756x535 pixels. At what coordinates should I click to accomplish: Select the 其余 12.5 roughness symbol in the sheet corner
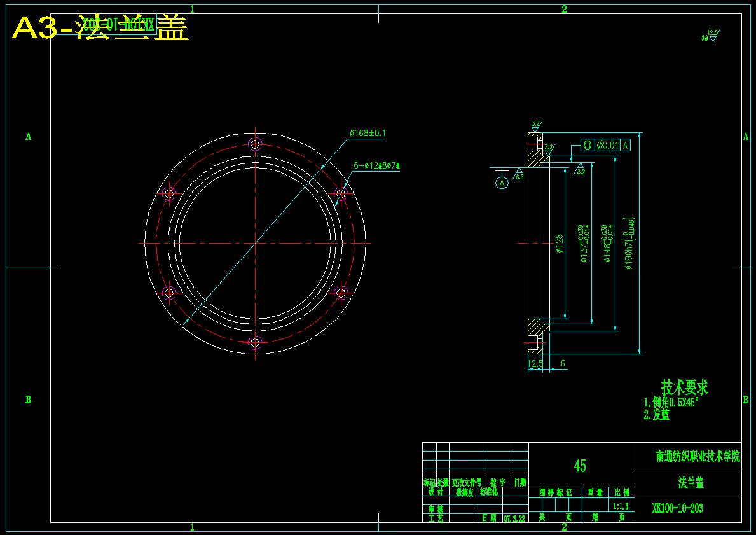coord(711,36)
